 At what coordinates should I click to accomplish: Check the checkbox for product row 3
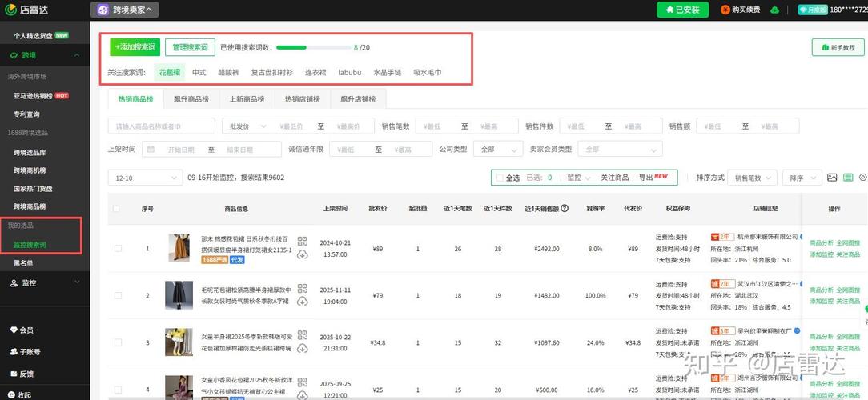118,342
